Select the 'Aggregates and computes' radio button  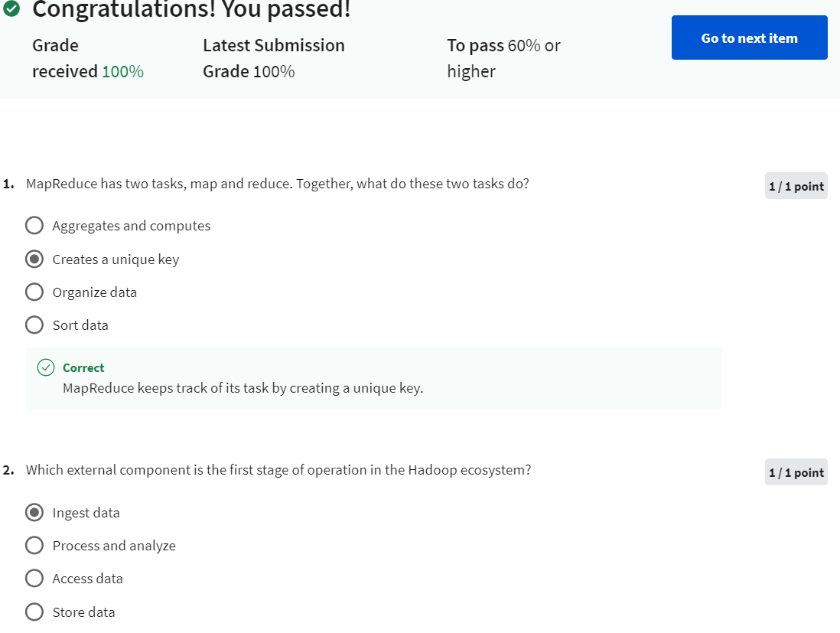click(x=34, y=225)
